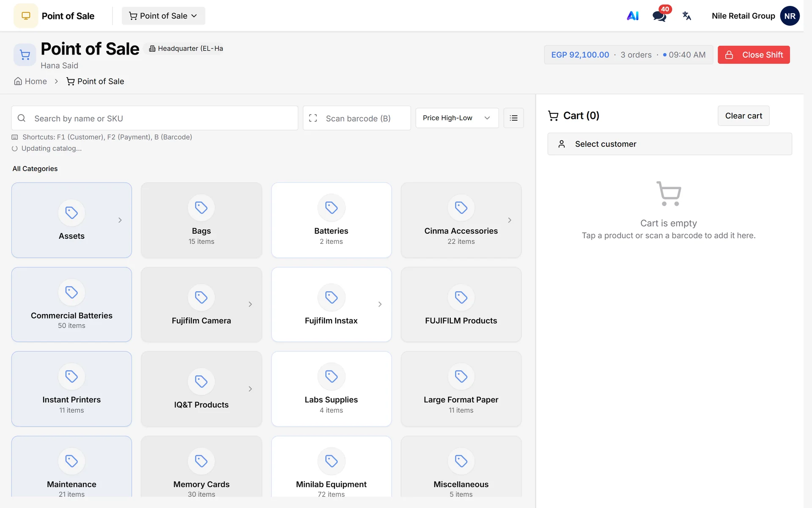Click the NR user avatar
This screenshot has width=812, height=508.
pyautogui.click(x=790, y=16)
